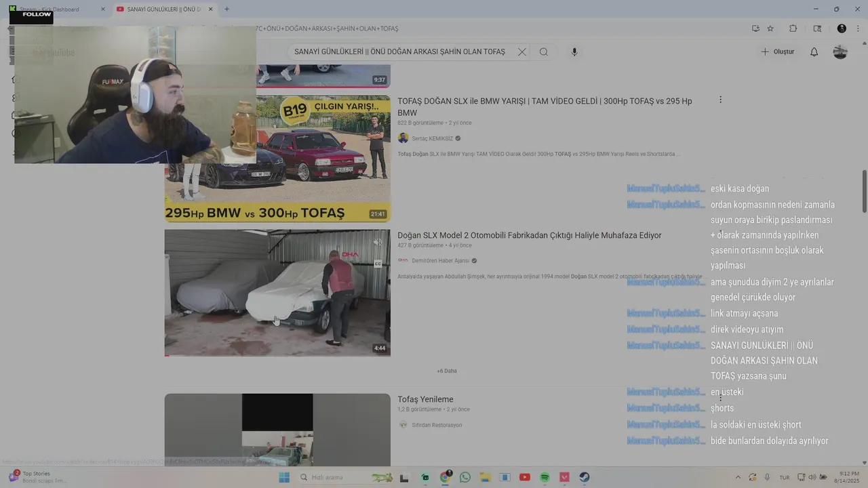This screenshot has width=868, height=488.
Task: Click Sertaç KEMİKSİZ channel avatar
Action: tap(403, 138)
